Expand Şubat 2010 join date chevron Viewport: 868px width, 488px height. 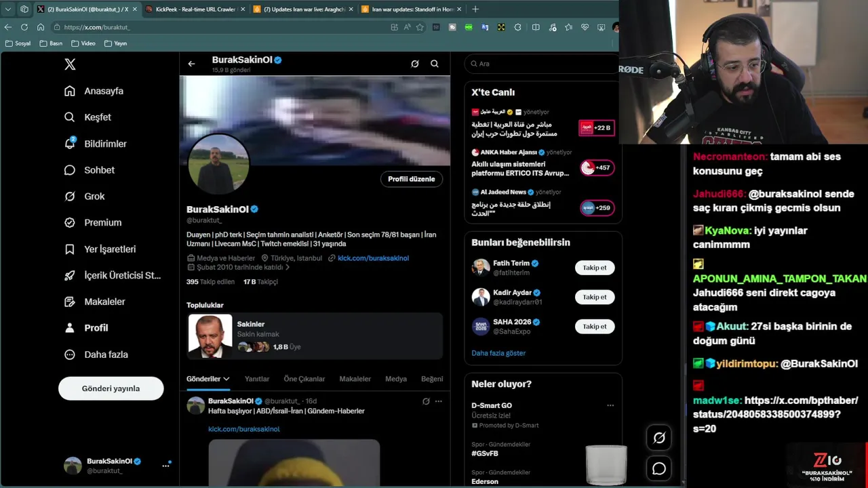288,267
